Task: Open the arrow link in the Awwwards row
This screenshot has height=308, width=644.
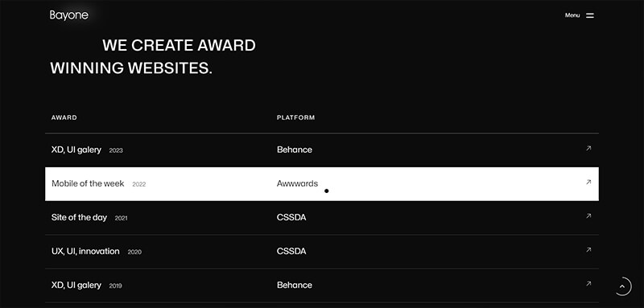Action: 588,182
